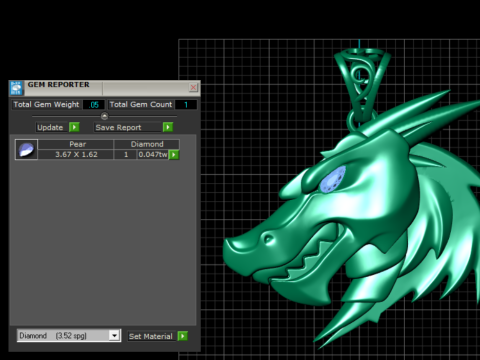The width and height of the screenshot is (480, 360).
Task: Click Save Report button label
Action: [118, 127]
